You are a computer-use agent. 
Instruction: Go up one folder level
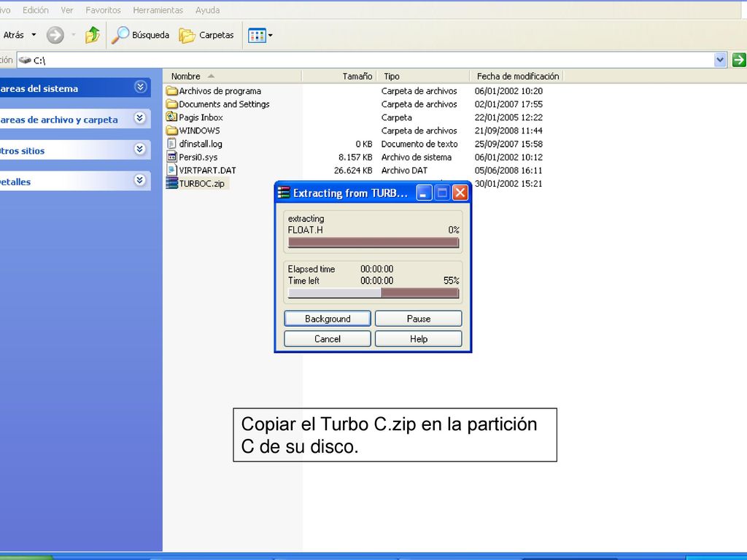[92, 35]
